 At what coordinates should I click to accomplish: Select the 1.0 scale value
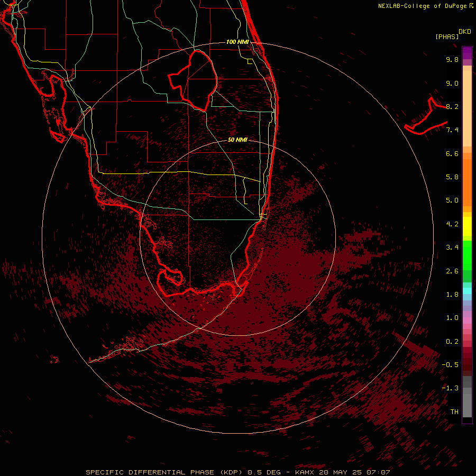click(452, 318)
